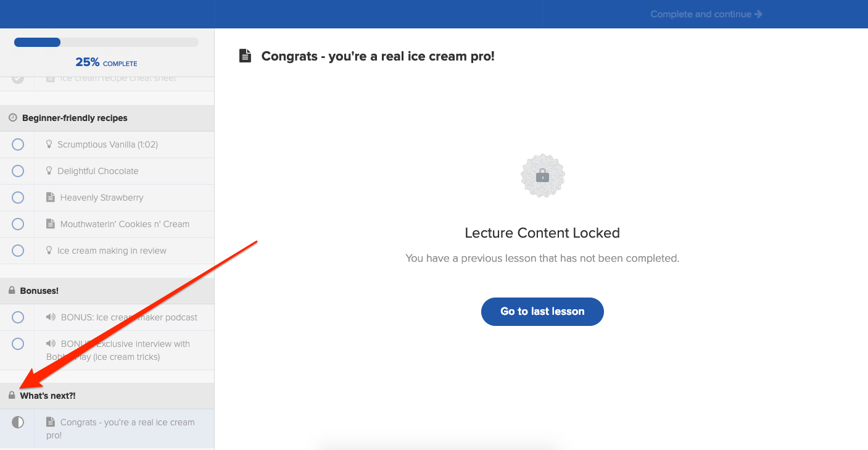Click half-filled circle beside Congrats lesson
This screenshot has height=450, width=868.
click(18, 422)
